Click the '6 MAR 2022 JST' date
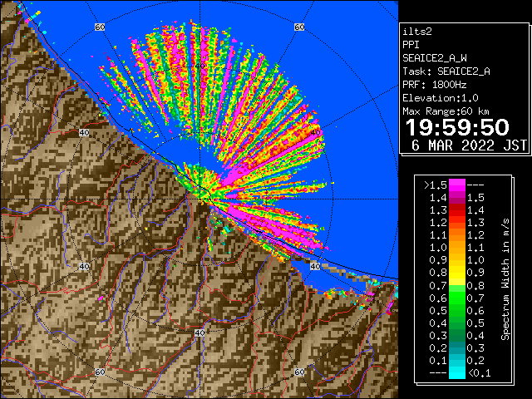 coord(469,145)
